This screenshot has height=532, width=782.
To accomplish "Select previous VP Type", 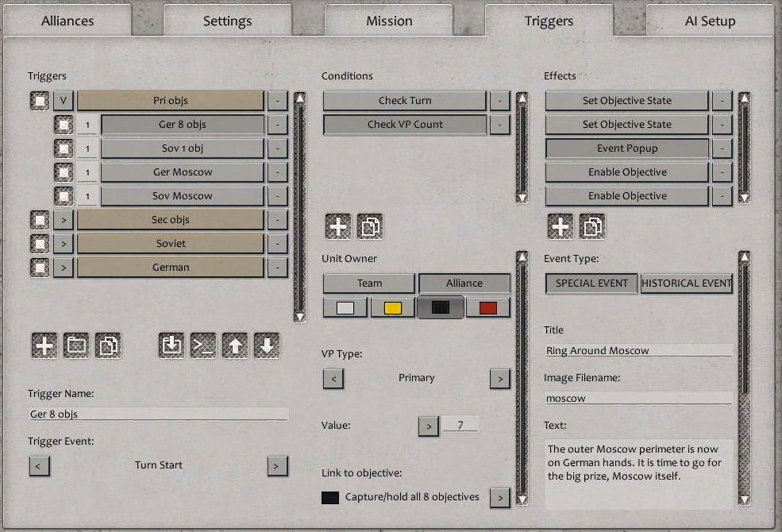I will tap(333, 379).
